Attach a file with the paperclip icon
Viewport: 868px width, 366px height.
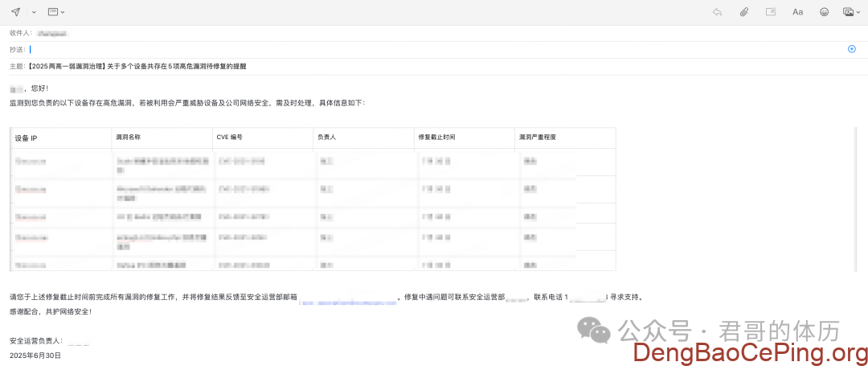point(744,12)
